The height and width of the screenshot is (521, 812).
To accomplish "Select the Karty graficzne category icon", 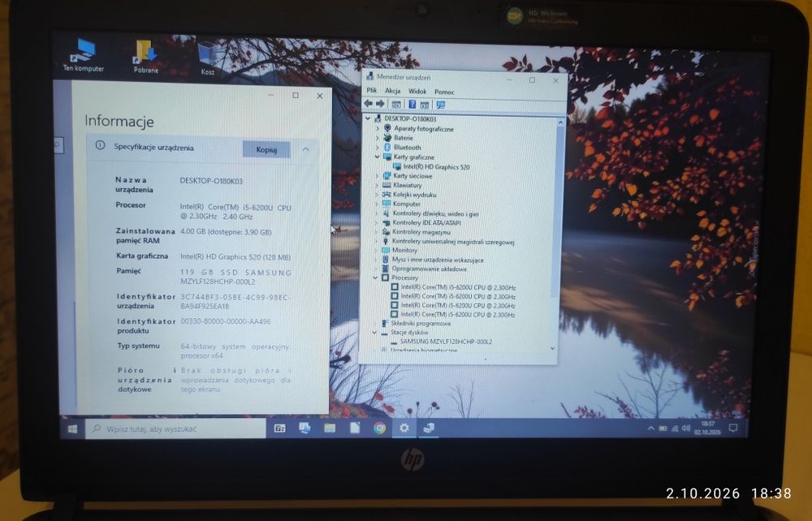I will pyautogui.click(x=387, y=157).
